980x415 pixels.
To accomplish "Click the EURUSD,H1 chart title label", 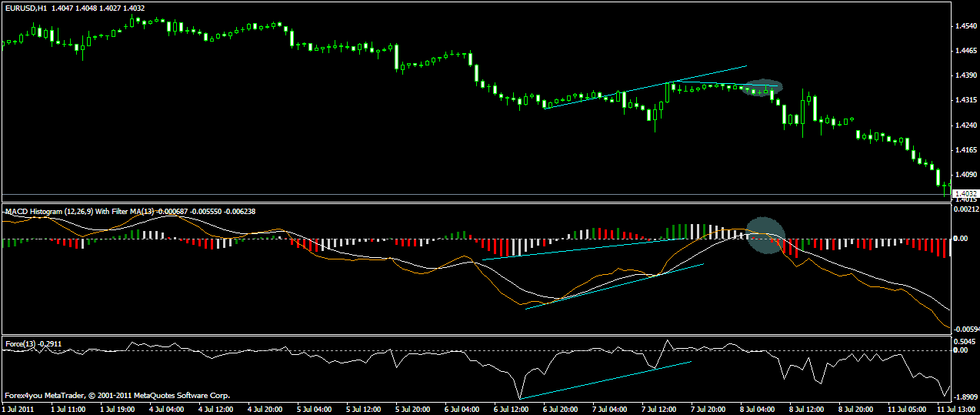I will point(26,8).
